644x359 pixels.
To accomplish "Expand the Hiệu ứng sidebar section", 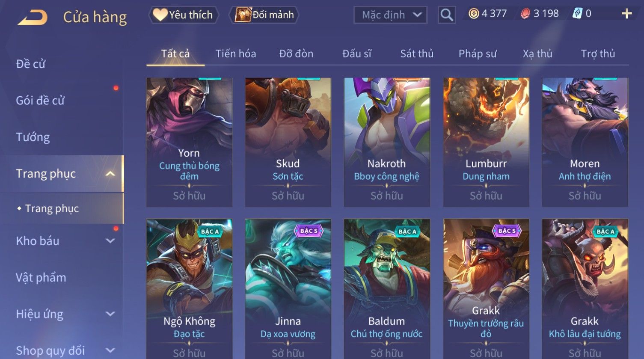I will [110, 314].
